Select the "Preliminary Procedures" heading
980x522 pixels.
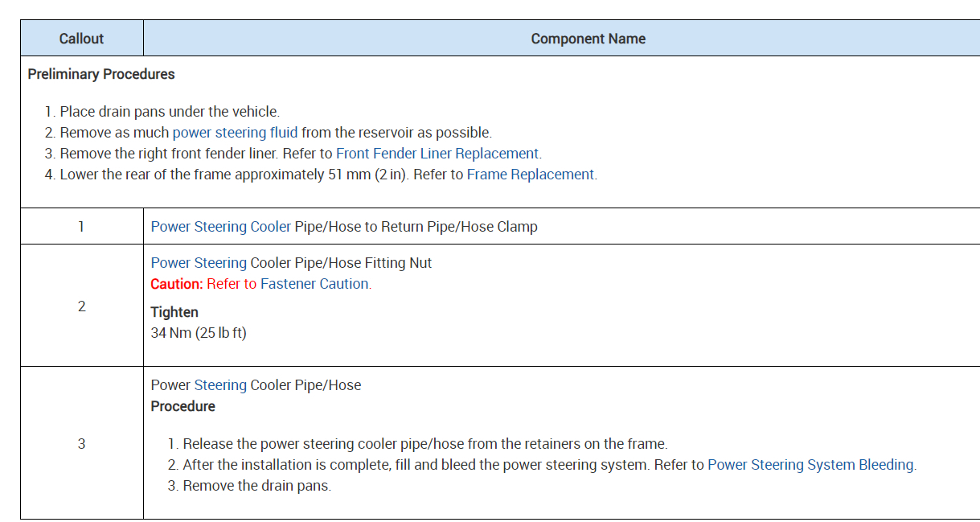[101, 74]
